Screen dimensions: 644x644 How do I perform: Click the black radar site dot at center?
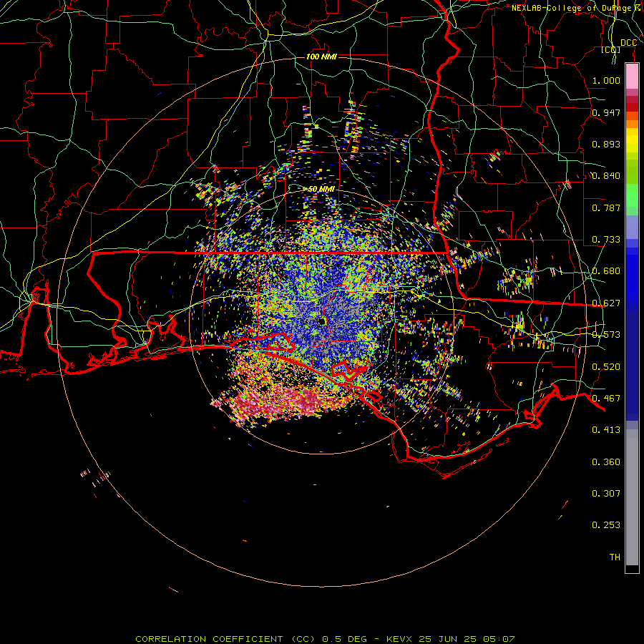pyautogui.click(x=321, y=321)
